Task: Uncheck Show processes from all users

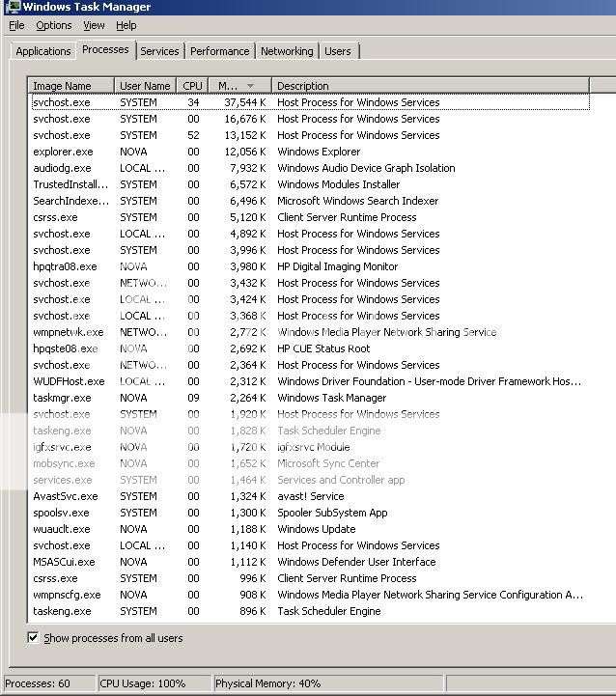Action: 33,638
